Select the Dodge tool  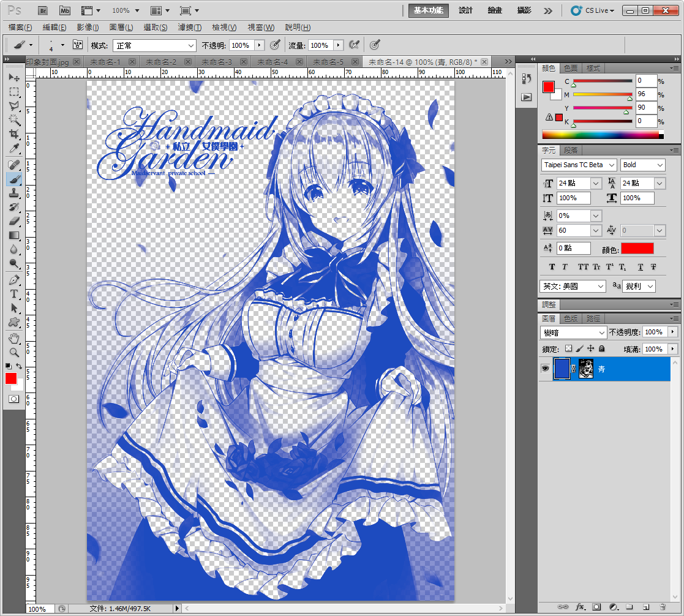(x=14, y=263)
